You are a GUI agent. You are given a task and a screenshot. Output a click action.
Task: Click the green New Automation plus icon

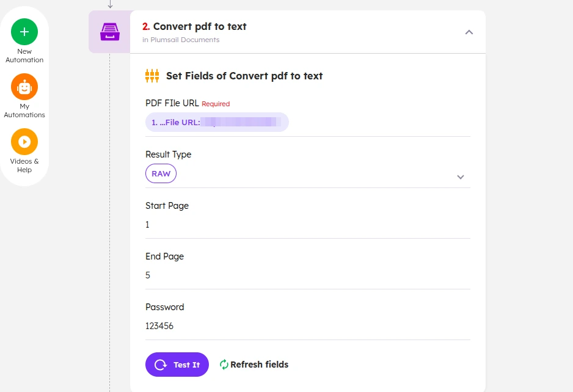(x=24, y=32)
